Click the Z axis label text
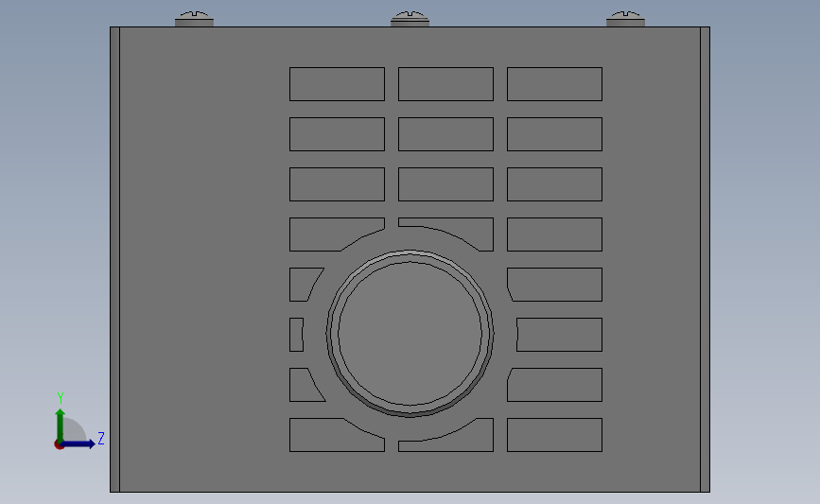This screenshot has height=504, width=820. [101, 438]
